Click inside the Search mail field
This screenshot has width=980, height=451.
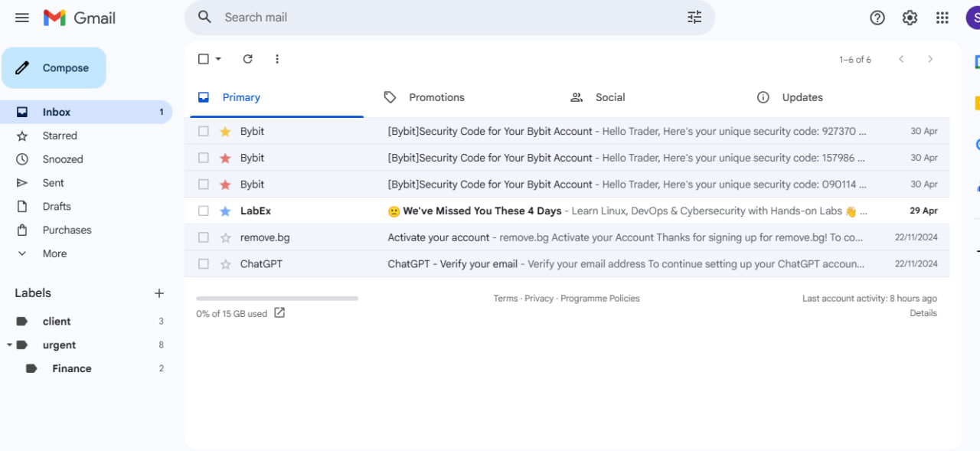point(444,18)
